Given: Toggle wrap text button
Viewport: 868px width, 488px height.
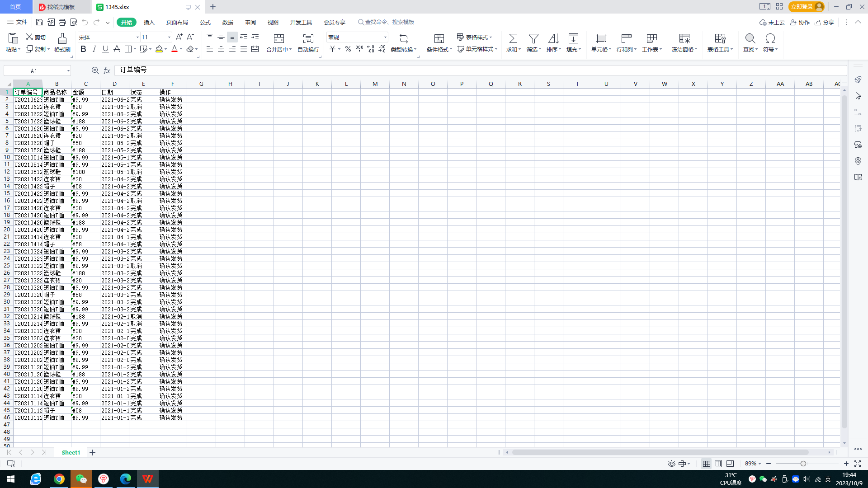Looking at the screenshot, I should pyautogui.click(x=308, y=39).
